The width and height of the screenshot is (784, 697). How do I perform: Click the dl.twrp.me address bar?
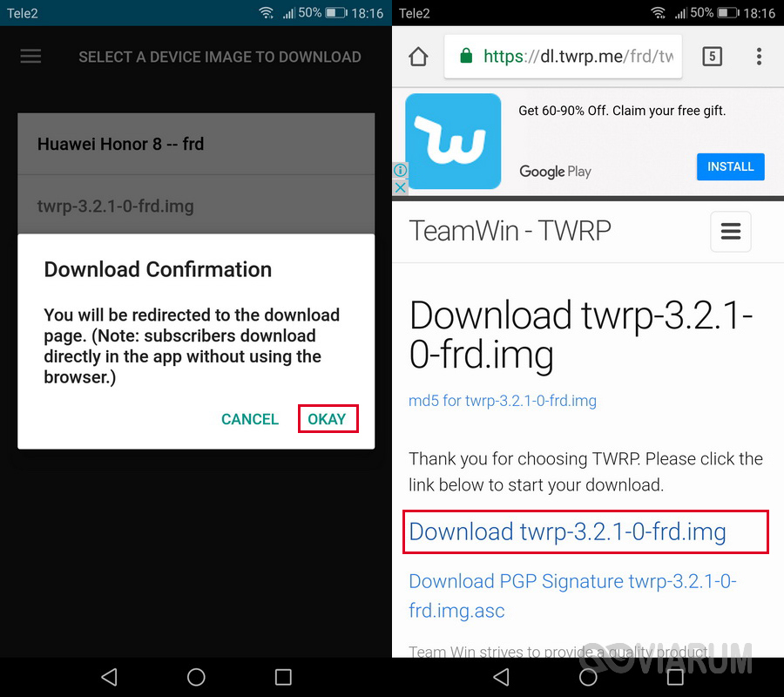pos(563,57)
